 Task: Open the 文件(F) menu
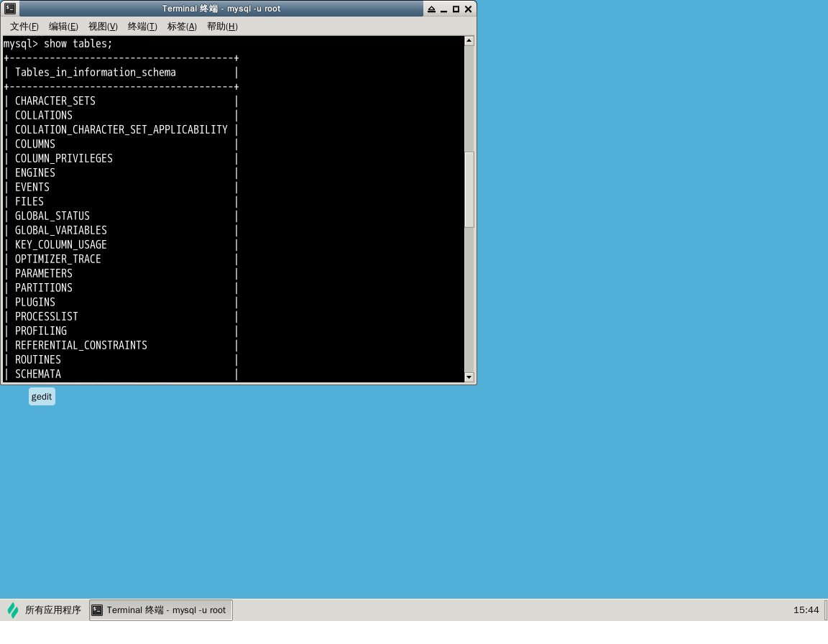click(24, 27)
